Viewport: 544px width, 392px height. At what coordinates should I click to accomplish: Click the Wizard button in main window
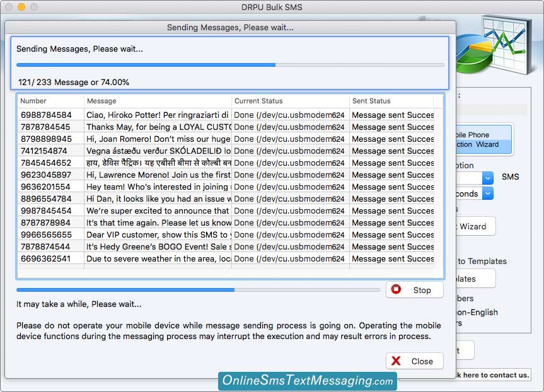point(475,226)
